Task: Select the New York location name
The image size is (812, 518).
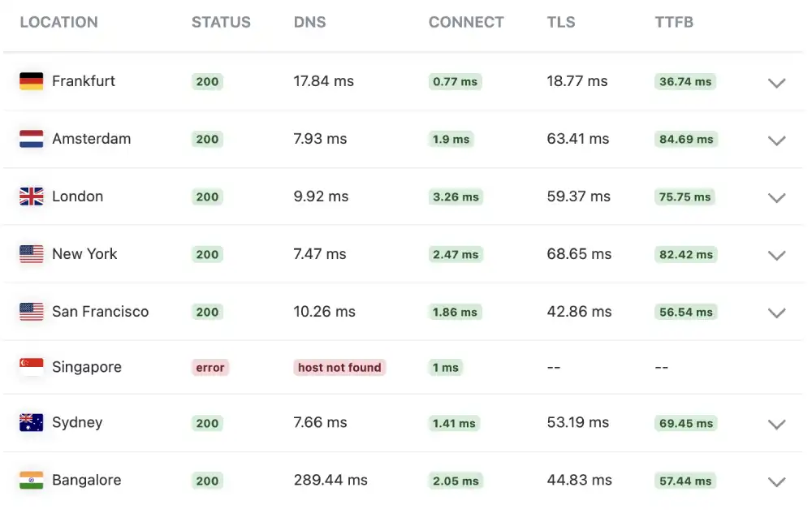Action: 84,253
